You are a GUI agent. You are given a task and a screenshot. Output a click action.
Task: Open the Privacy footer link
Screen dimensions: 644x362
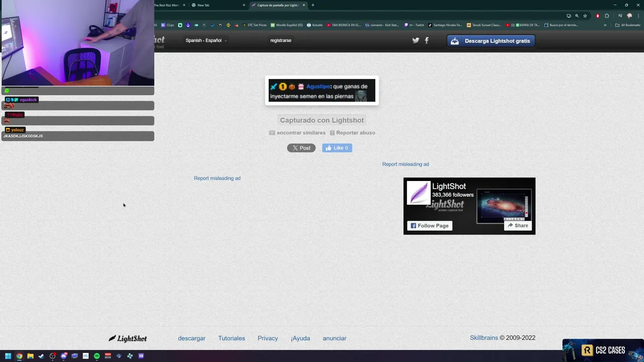[268, 338]
